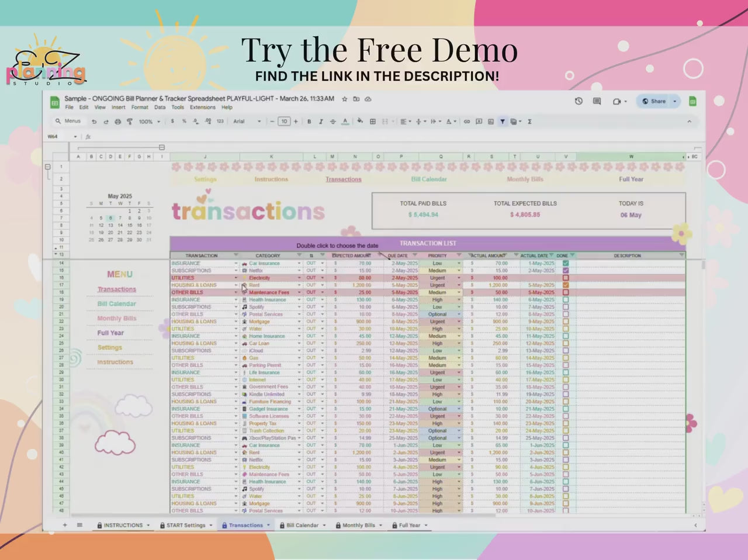Click the Share button
The height and width of the screenshot is (560, 748).
(x=654, y=101)
